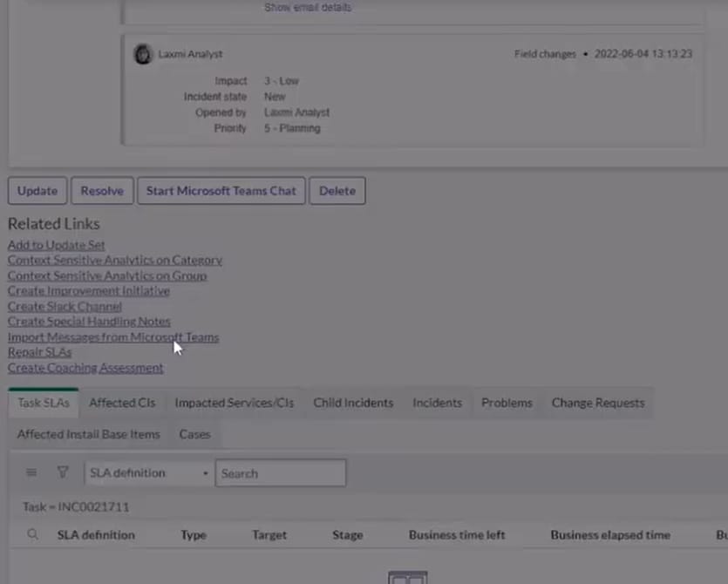This screenshot has width=728, height=584.
Task: Click the Laxmi Analyst name in activity
Action: point(190,54)
